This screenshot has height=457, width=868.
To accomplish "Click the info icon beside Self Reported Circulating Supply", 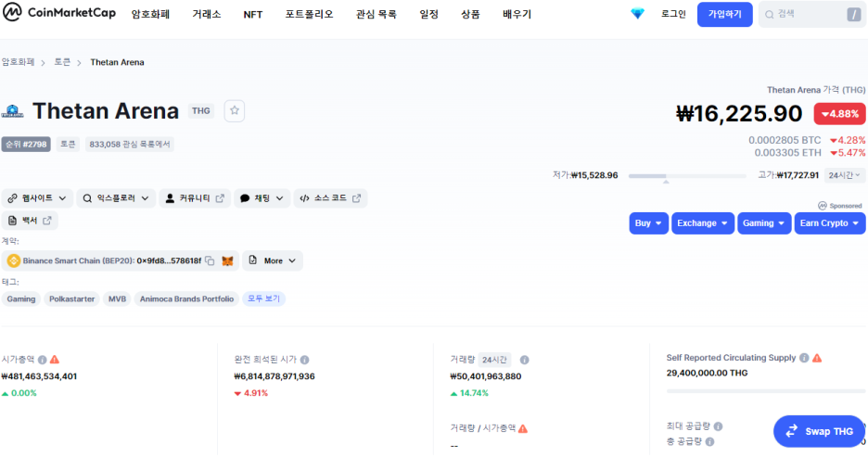I will pyautogui.click(x=804, y=358).
